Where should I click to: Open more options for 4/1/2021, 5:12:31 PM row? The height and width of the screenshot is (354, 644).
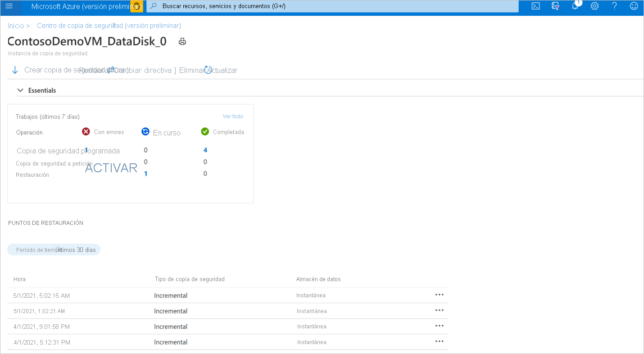click(x=440, y=341)
